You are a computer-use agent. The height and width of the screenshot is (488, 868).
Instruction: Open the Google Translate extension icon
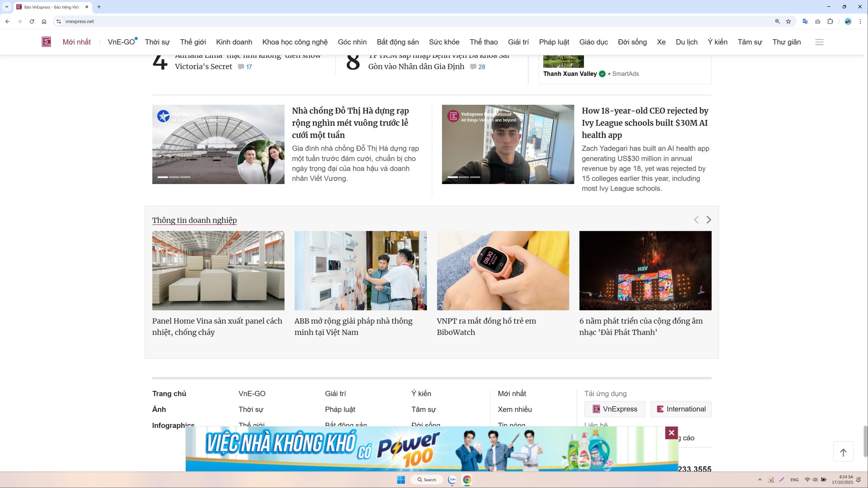pyautogui.click(x=805, y=21)
